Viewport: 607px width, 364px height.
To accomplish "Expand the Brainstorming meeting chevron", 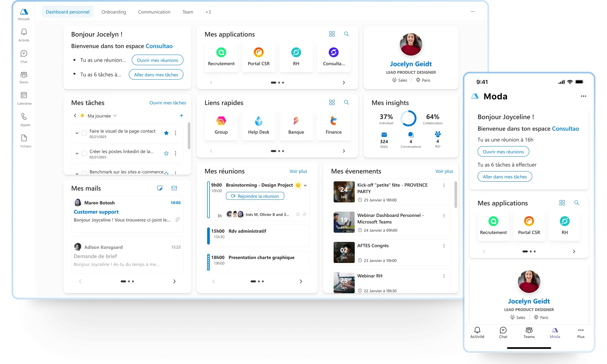I will coord(305,185).
